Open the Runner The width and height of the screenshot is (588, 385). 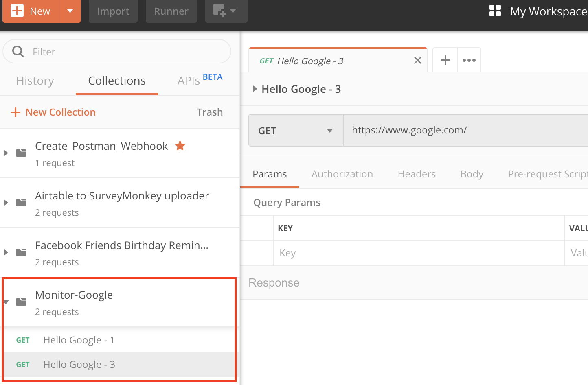point(171,11)
